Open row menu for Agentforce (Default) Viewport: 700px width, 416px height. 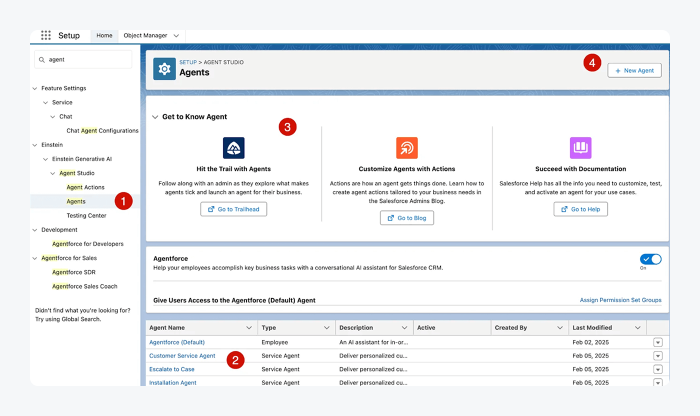[658, 342]
